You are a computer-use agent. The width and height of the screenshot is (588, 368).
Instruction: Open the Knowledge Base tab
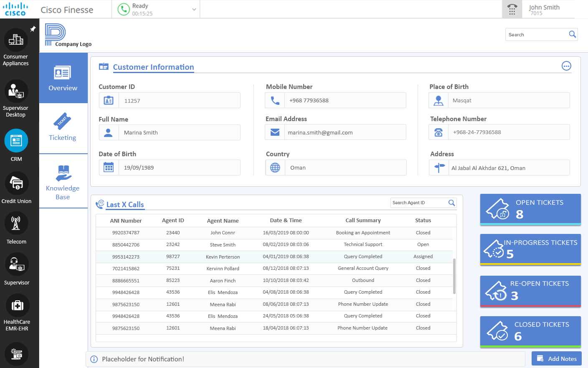[63, 182]
